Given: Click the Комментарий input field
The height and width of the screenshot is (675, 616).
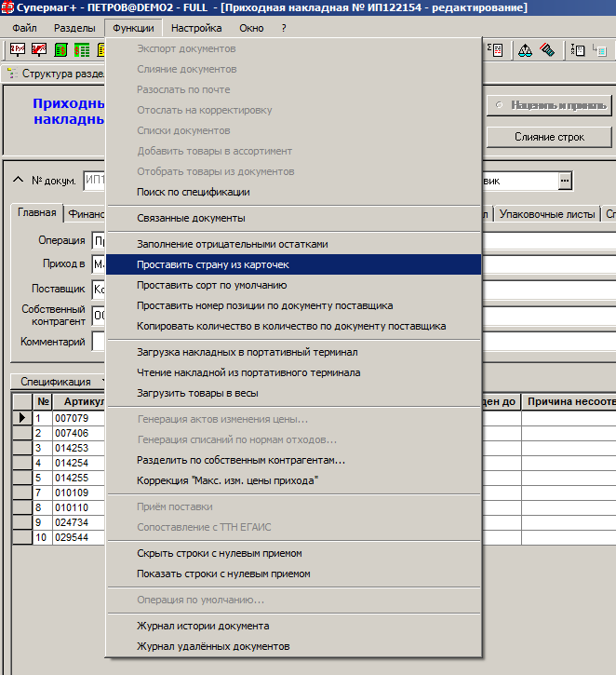Looking at the screenshot, I should point(99,342).
